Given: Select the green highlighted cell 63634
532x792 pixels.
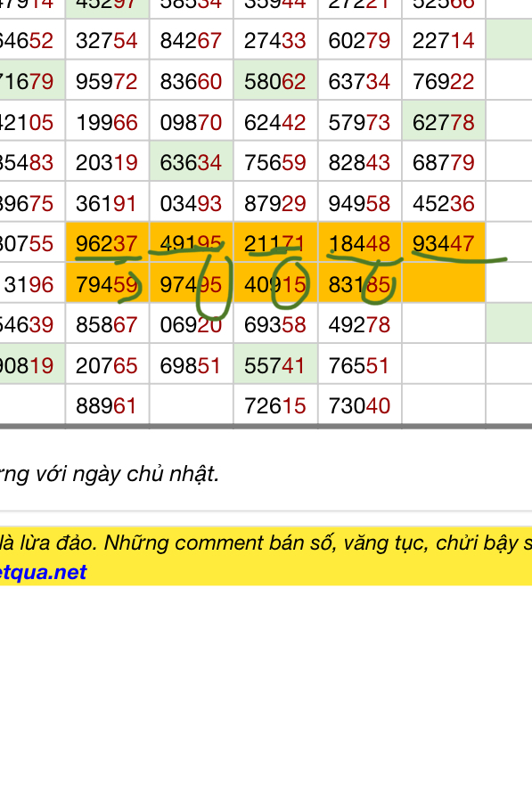Looking at the screenshot, I should tap(192, 161).
